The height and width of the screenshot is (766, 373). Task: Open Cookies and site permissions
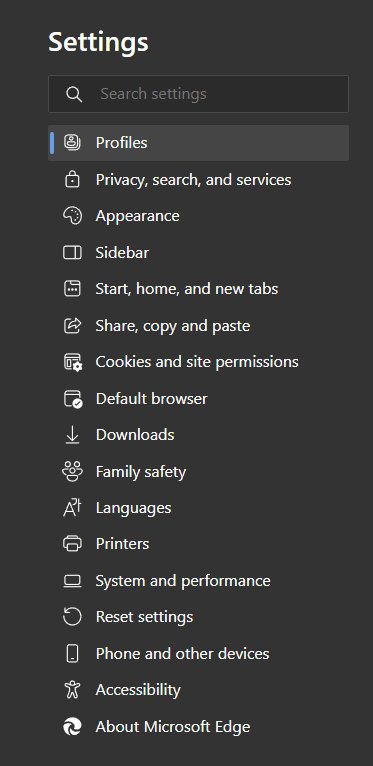pos(198,362)
